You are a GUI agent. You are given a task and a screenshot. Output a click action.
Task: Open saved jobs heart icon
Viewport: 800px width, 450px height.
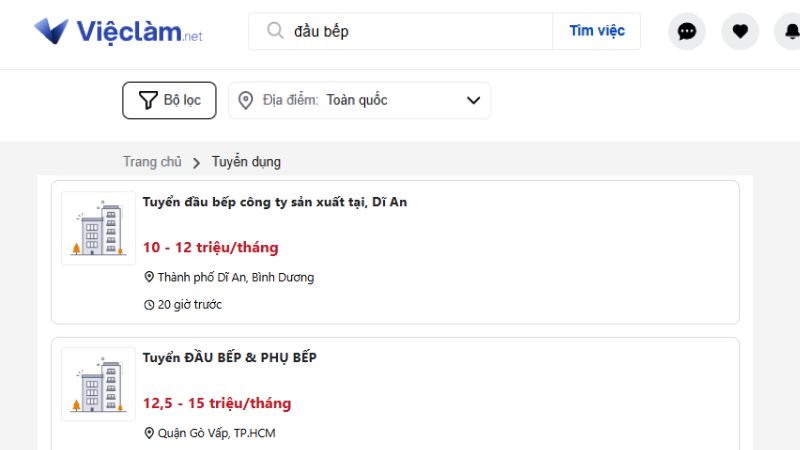click(740, 32)
